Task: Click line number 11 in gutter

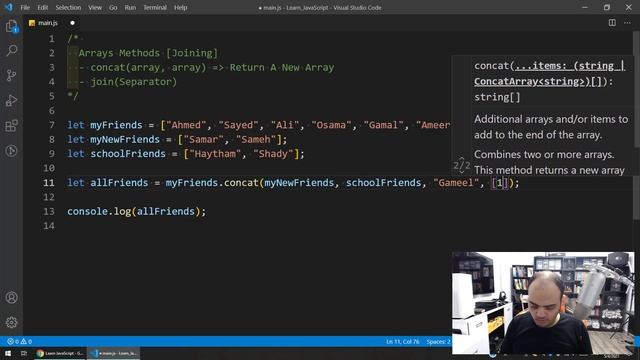Action: [x=49, y=182]
